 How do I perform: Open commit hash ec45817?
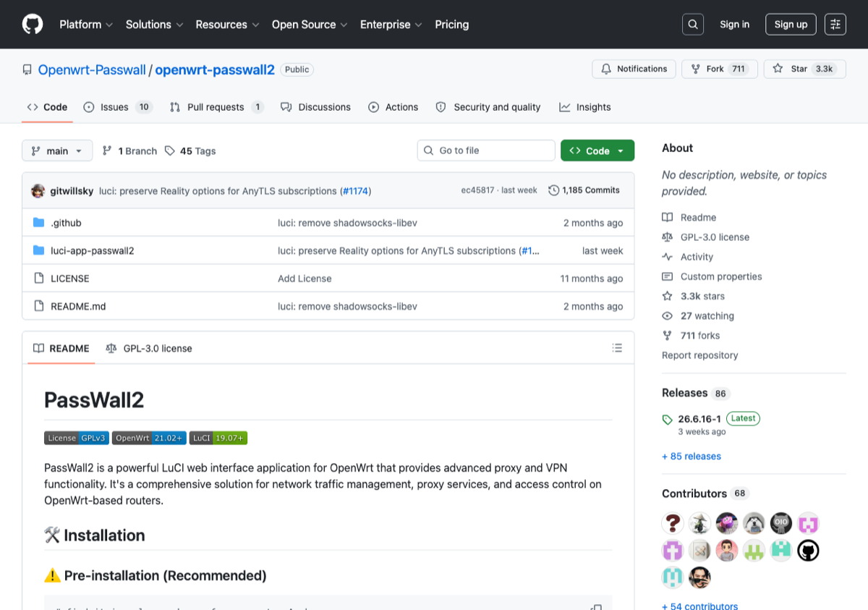pyautogui.click(x=477, y=190)
